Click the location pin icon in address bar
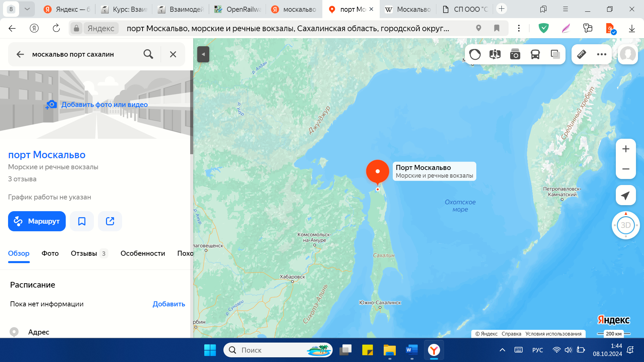 (x=479, y=28)
